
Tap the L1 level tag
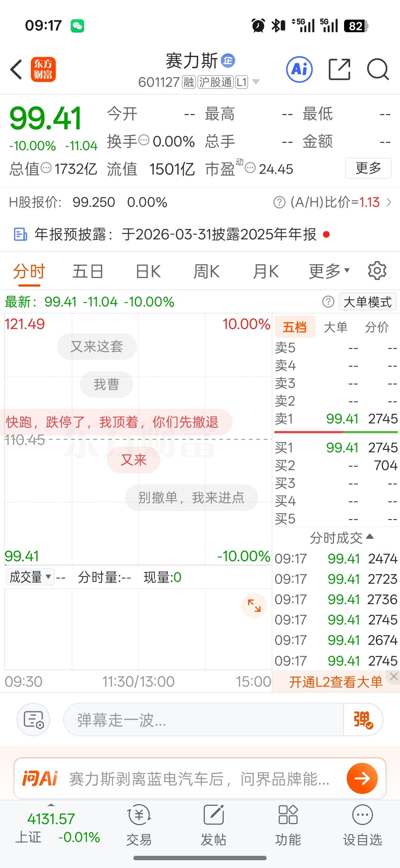click(x=242, y=82)
